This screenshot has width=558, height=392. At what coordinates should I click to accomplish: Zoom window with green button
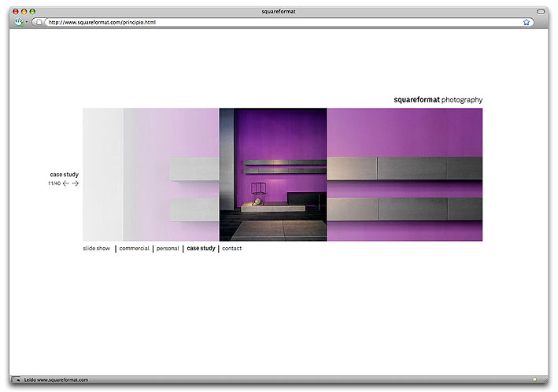click(x=32, y=11)
